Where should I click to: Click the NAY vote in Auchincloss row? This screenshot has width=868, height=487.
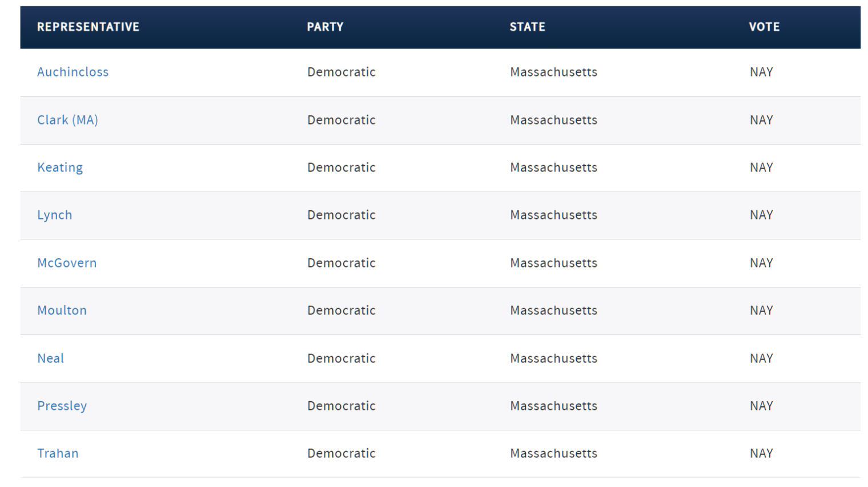761,72
